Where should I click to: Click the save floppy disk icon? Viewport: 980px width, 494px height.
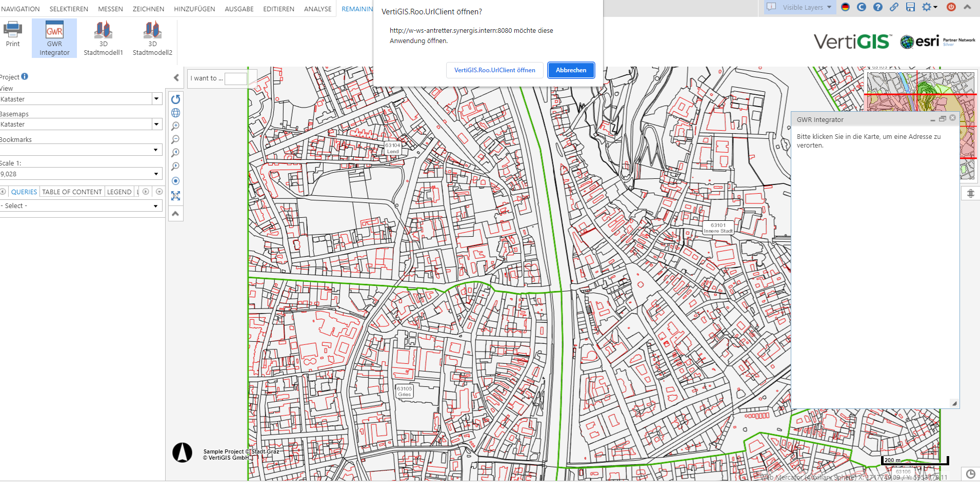click(910, 7)
